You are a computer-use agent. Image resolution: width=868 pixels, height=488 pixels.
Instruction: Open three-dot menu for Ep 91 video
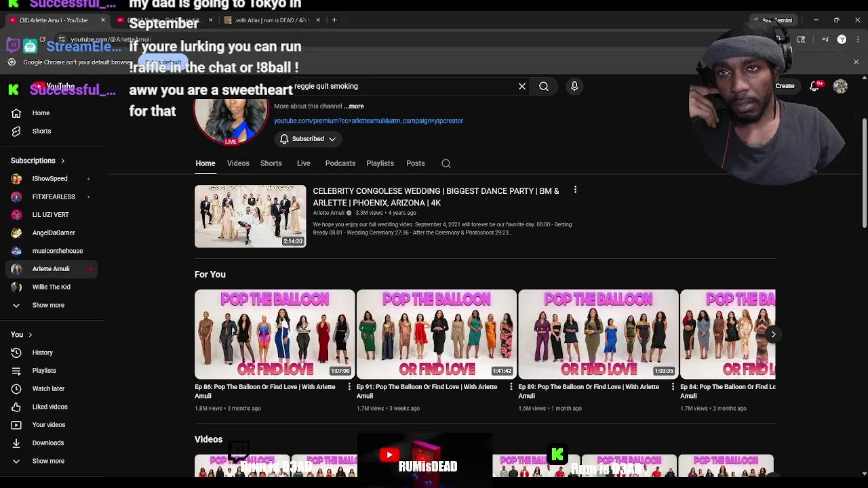coord(511,386)
